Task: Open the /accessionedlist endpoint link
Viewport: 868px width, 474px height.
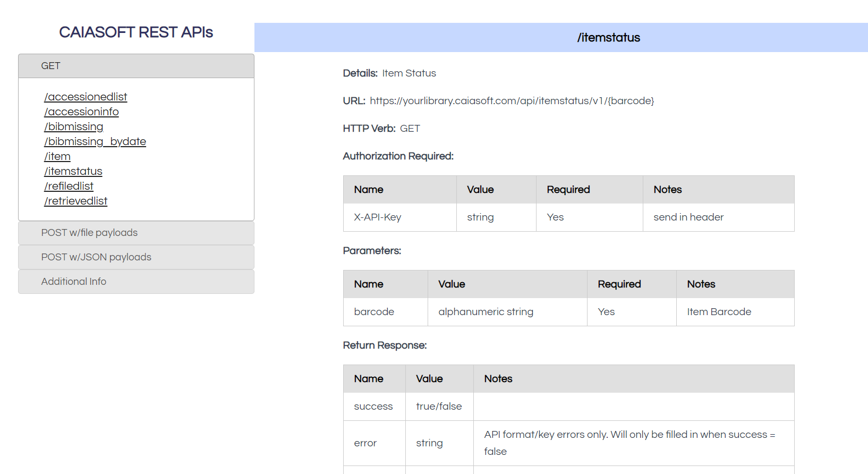Action: point(86,97)
